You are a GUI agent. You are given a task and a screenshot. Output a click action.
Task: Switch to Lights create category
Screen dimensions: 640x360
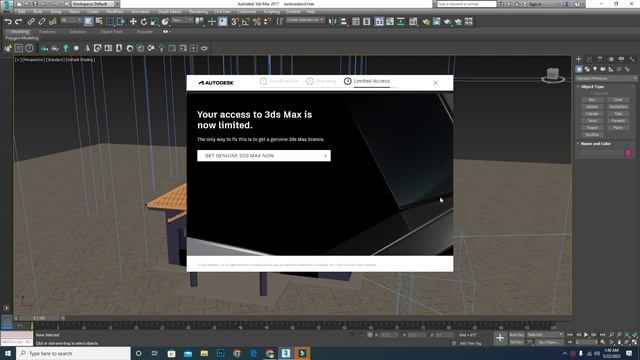coord(595,69)
